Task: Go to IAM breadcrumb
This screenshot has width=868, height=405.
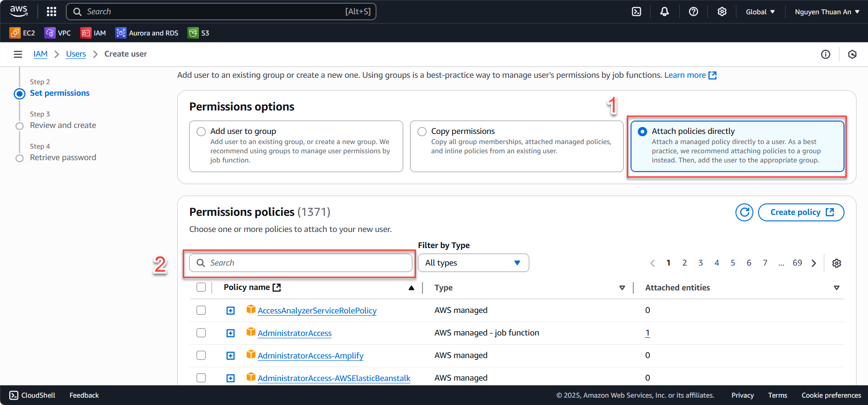Action: [41, 54]
